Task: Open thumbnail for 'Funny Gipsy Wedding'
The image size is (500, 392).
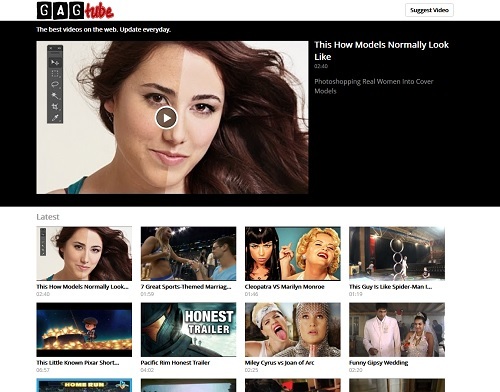Action: [x=397, y=330]
